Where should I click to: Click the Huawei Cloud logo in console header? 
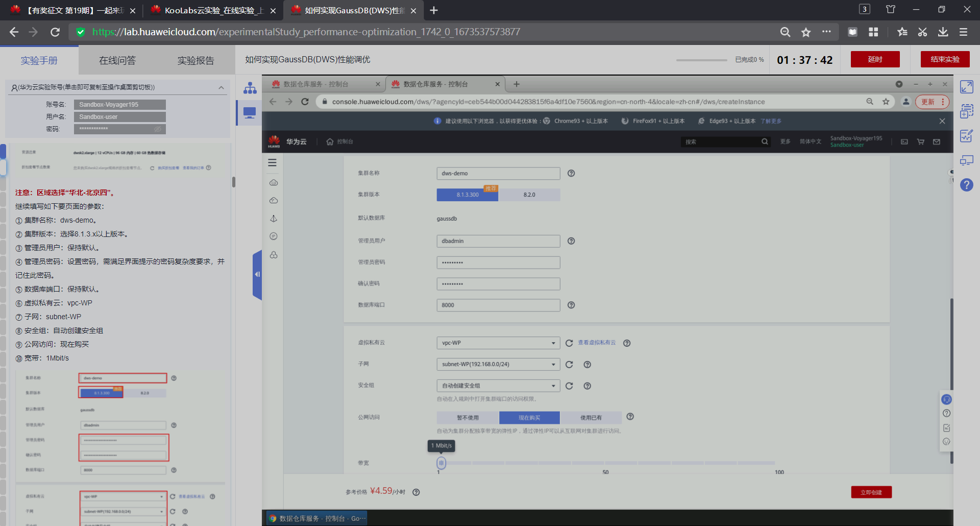[x=274, y=141]
